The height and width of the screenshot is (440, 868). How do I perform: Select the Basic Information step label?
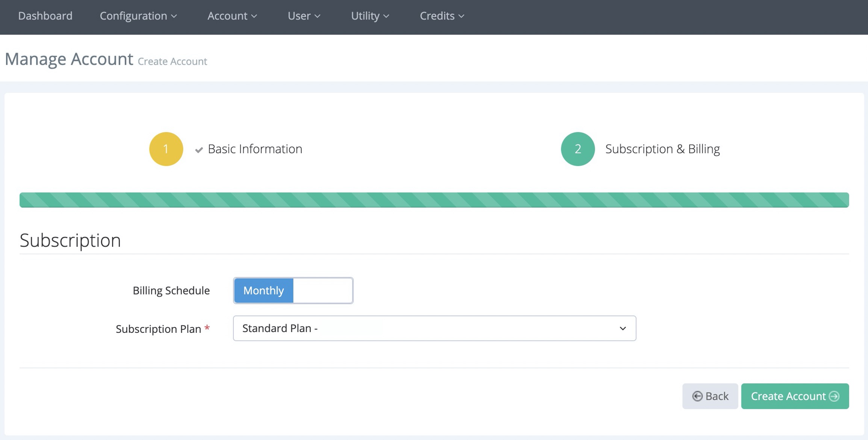pyautogui.click(x=255, y=149)
